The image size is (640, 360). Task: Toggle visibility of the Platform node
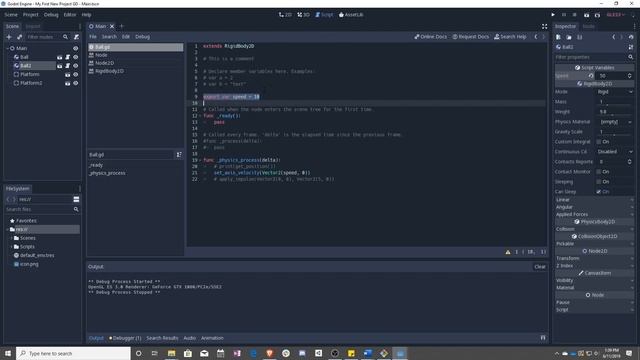pos(76,75)
